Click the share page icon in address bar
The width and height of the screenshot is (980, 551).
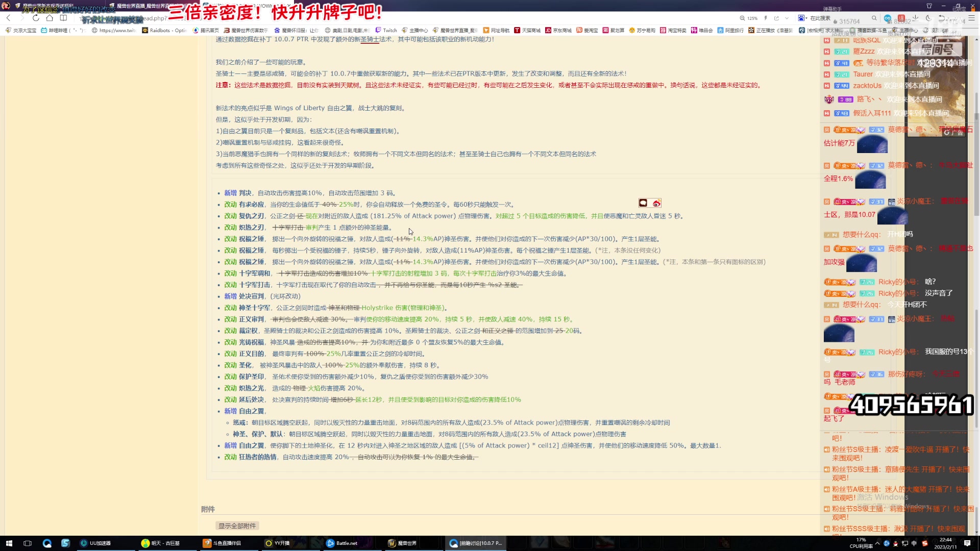pos(776,18)
